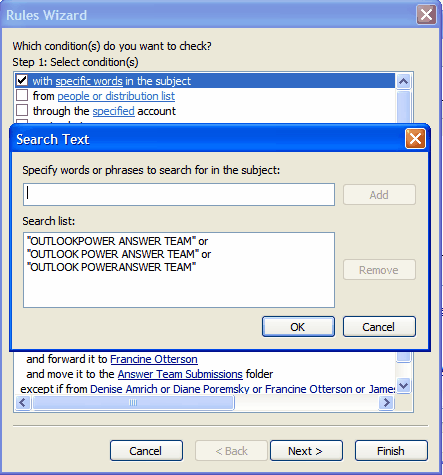Open 'people or distribution list' link
Image resolution: width=443 pixels, height=475 pixels.
click(x=116, y=96)
